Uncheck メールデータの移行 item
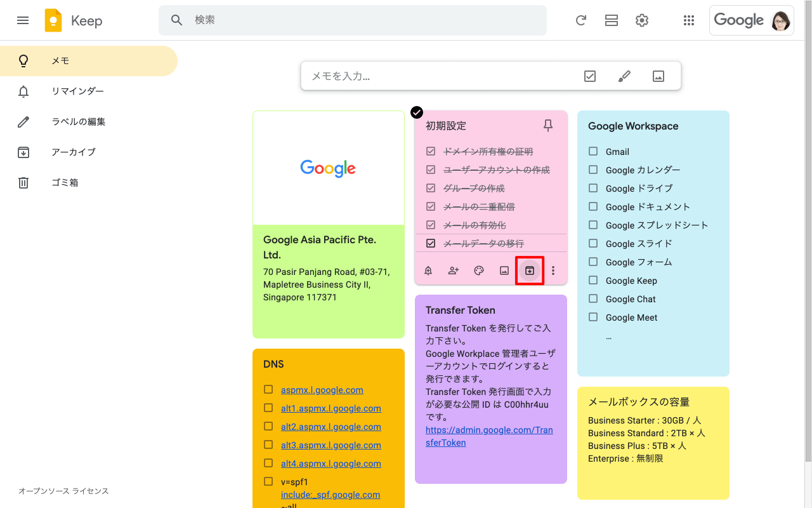The height and width of the screenshot is (508, 812). pos(431,243)
